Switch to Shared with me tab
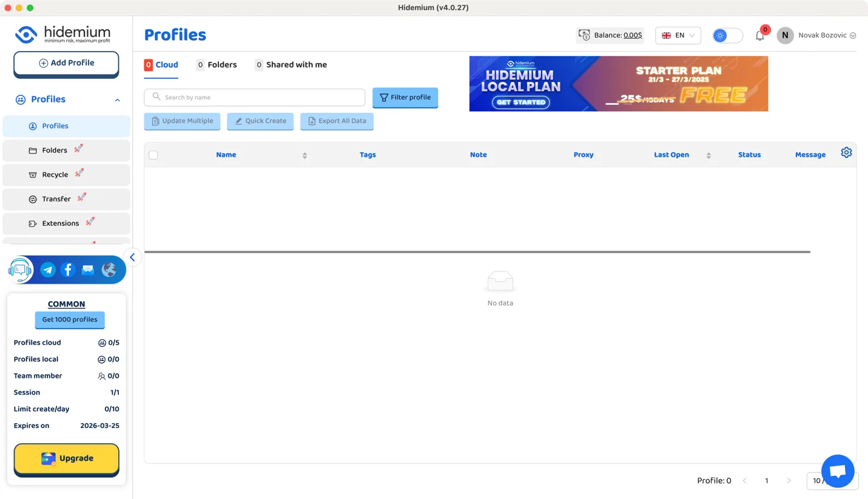The height and width of the screenshot is (499, 868). (291, 65)
